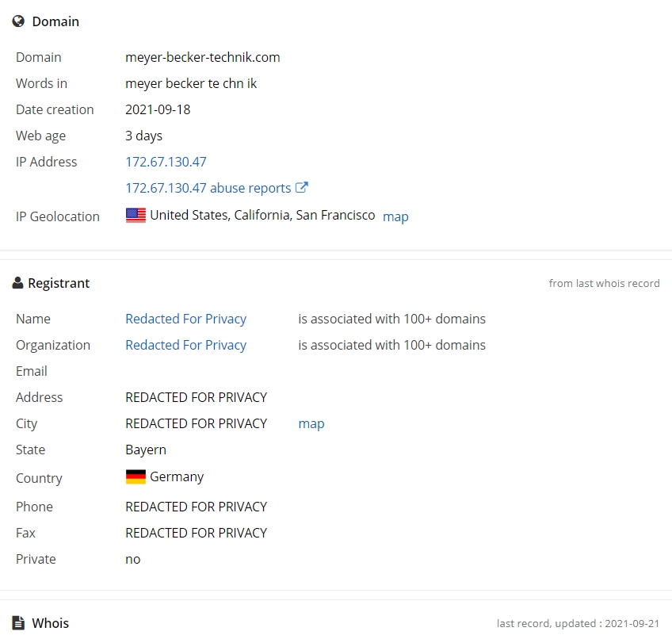Click the globe icon beside Domain heading
The height and width of the screenshot is (639, 672).
[x=18, y=21]
